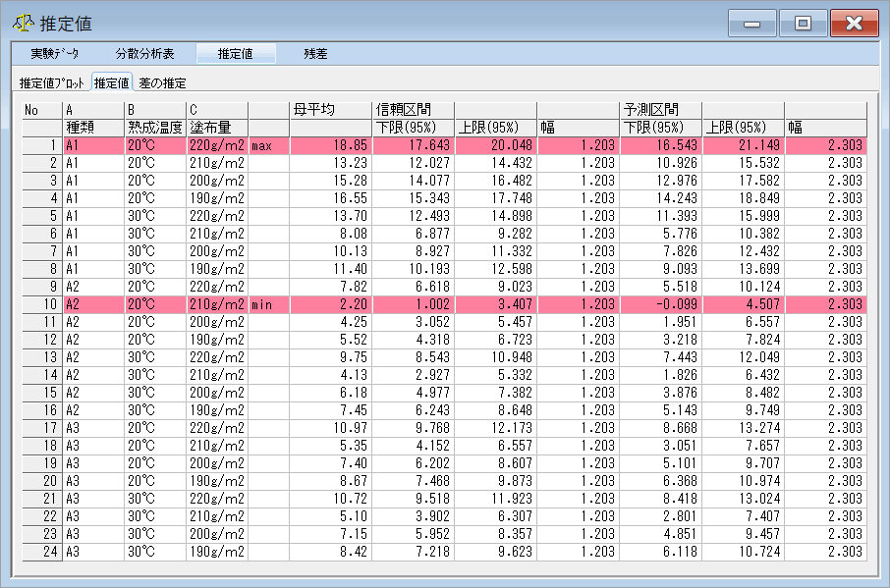Image resolution: width=890 pixels, height=588 pixels.
Task: Switch to the 推定値プロット sub-tab
Action: point(51,83)
